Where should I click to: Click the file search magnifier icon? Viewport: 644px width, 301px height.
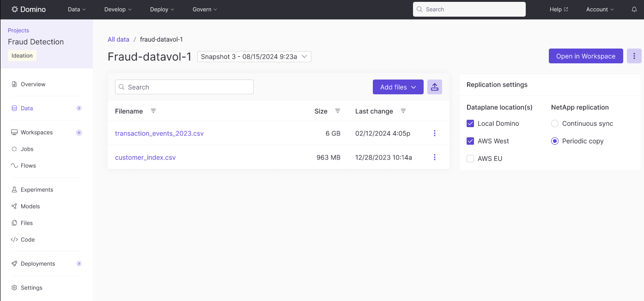[122, 87]
